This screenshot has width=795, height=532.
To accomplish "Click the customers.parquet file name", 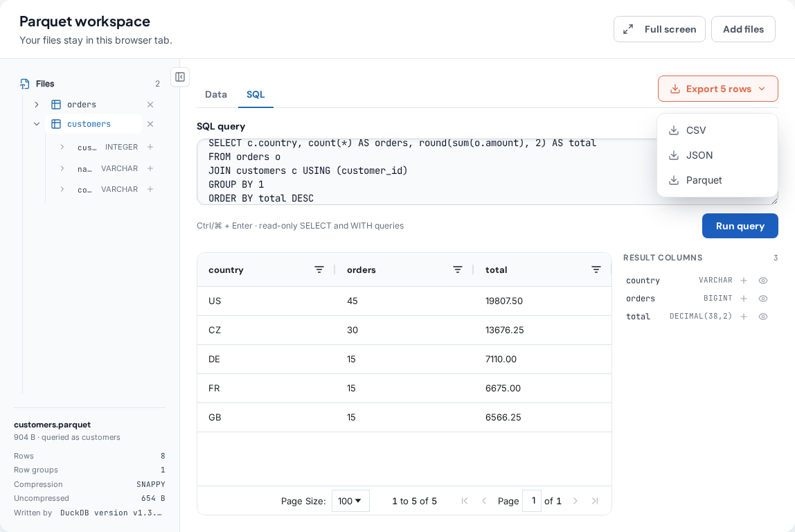I will 52,425.
